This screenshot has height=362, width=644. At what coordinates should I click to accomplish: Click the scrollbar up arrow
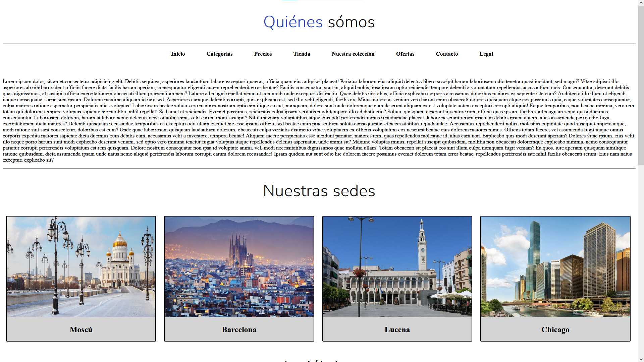(641, 3)
